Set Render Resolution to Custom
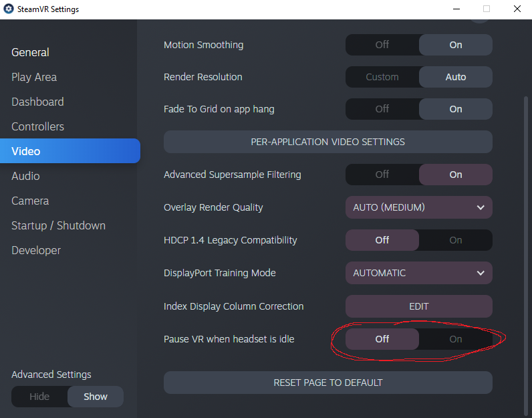The width and height of the screenshot is (532, 418). 382,77
